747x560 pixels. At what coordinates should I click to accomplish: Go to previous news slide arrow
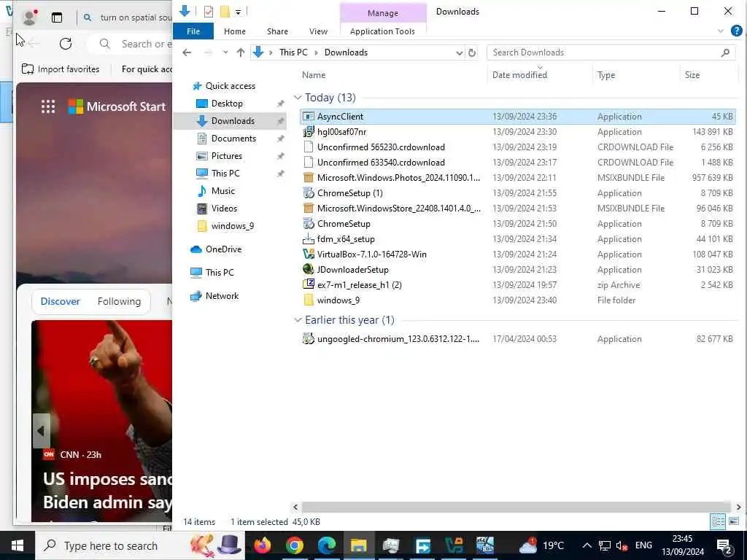tap(41, 431)
